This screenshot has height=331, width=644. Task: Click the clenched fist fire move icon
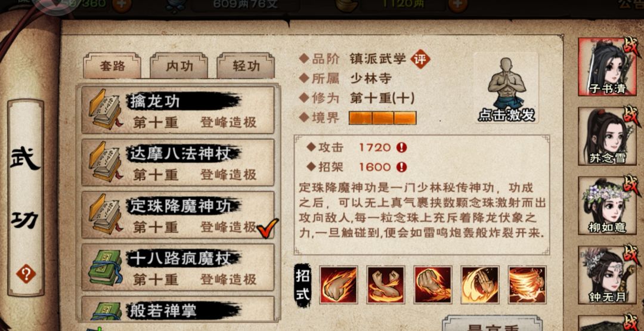pyautogui.click(x=433, y=284)
